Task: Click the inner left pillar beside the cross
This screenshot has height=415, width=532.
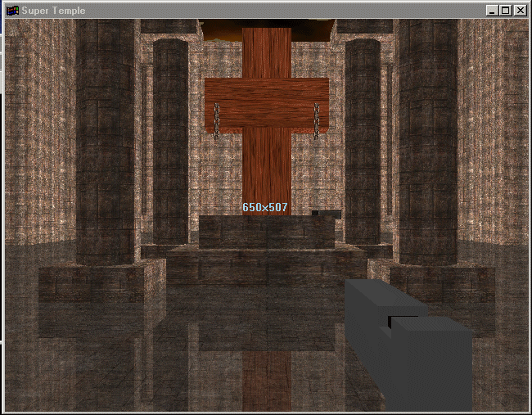Action: 170,139
